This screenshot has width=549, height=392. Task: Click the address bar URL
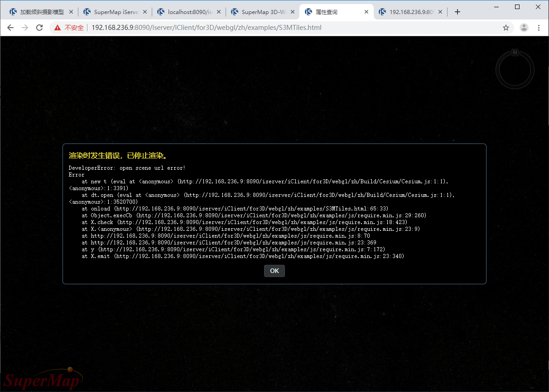pyautogui.click(x=207, y=28)
